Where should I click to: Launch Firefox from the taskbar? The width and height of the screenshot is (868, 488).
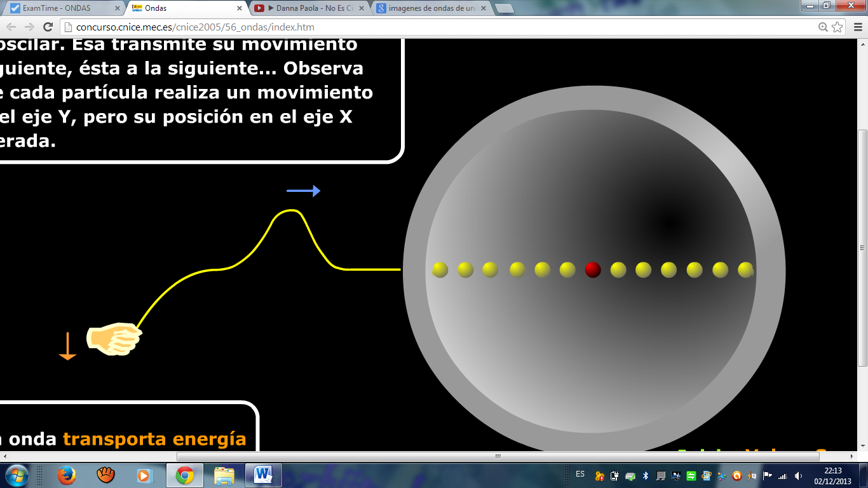[x=66, y=475]
